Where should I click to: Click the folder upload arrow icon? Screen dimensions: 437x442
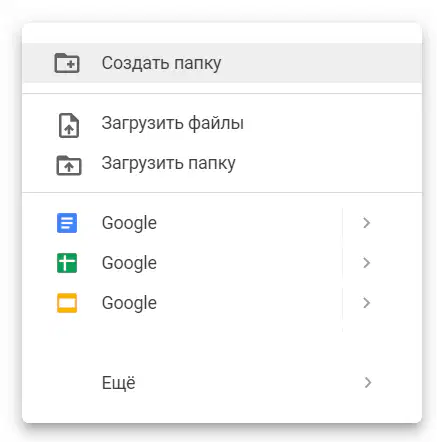[x=69, y=165]
